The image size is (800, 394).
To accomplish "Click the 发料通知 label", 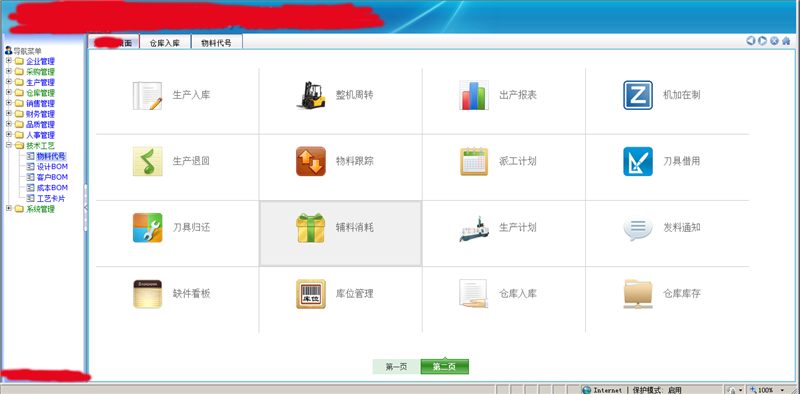I will click(x=682, y=228).
